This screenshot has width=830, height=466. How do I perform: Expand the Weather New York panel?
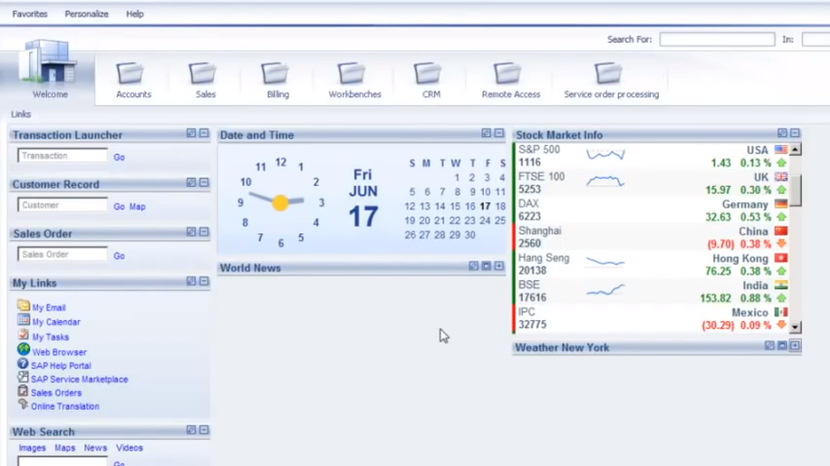[x=795, y=346]
